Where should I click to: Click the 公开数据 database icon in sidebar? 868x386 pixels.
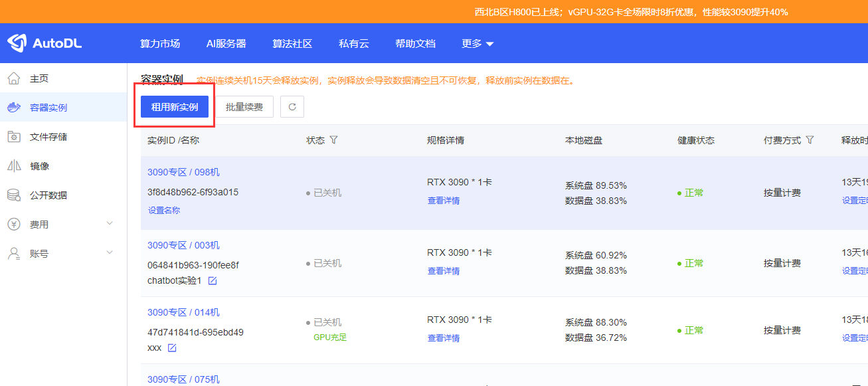coord(13,195)
